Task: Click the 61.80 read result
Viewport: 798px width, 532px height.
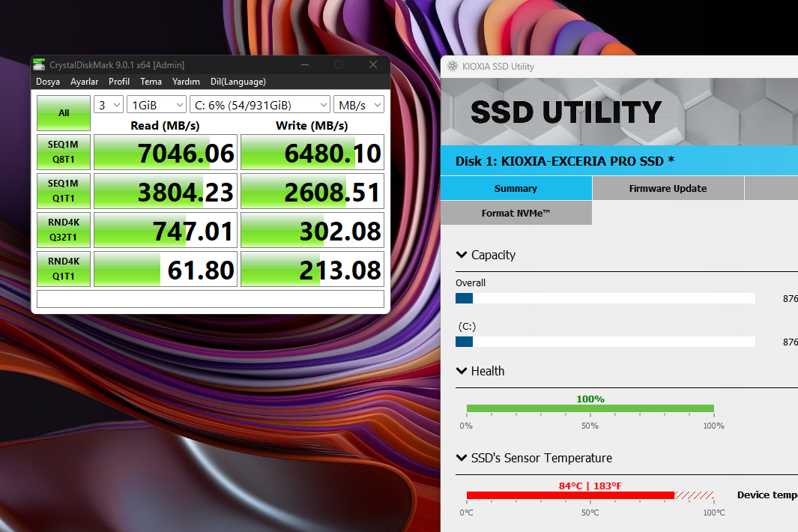Action: (166, 269)
